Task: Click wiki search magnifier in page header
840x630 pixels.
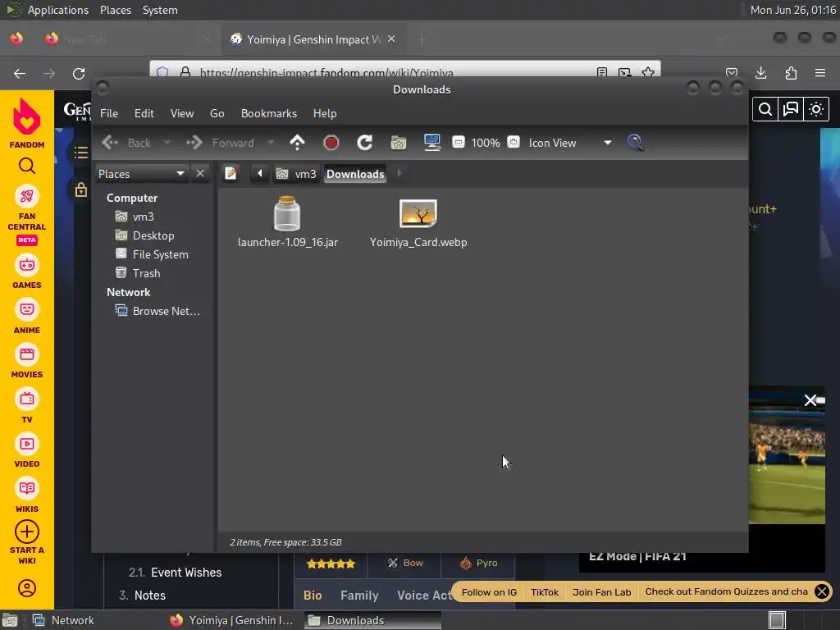Action: (765, 109)
